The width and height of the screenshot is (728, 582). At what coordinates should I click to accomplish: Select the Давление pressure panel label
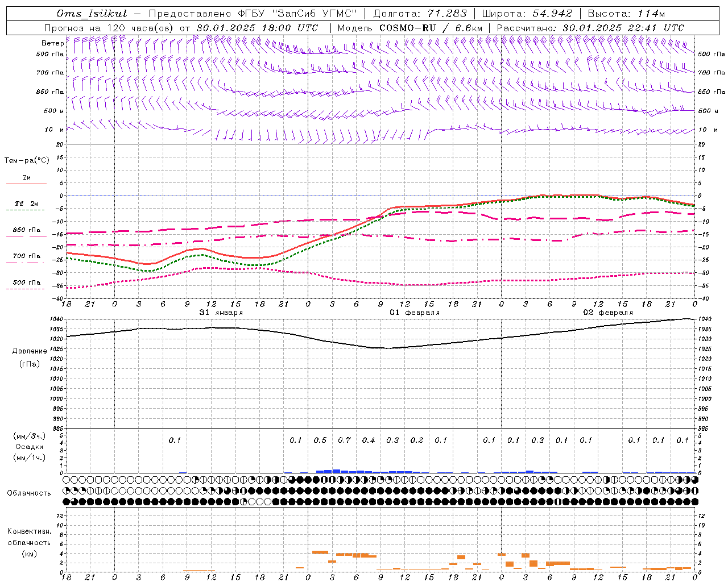[x=30, y=351]
